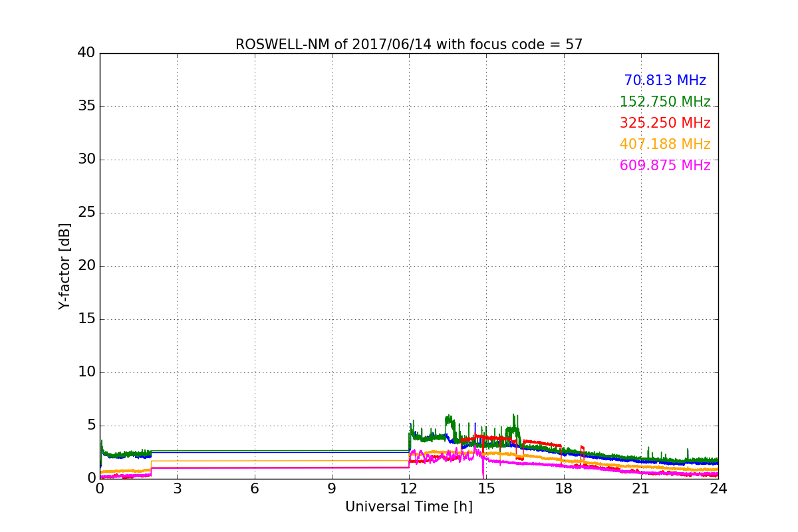Select the 21 hour tick label

coord(641,489)
